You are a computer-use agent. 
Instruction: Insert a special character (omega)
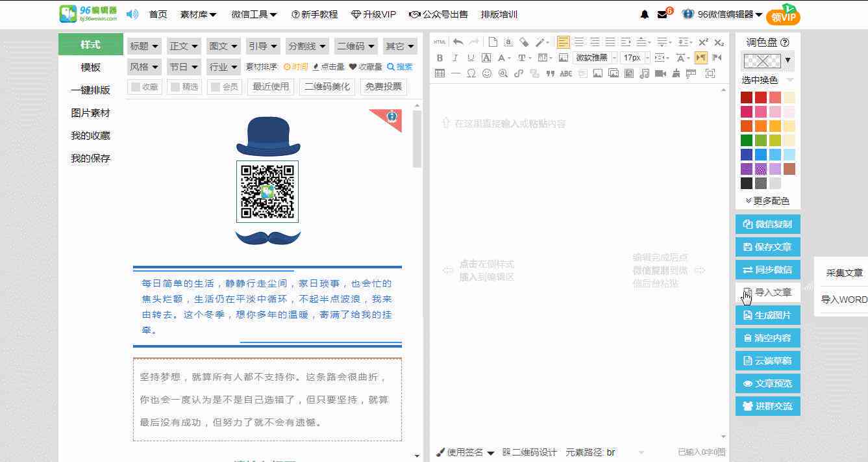471,73
